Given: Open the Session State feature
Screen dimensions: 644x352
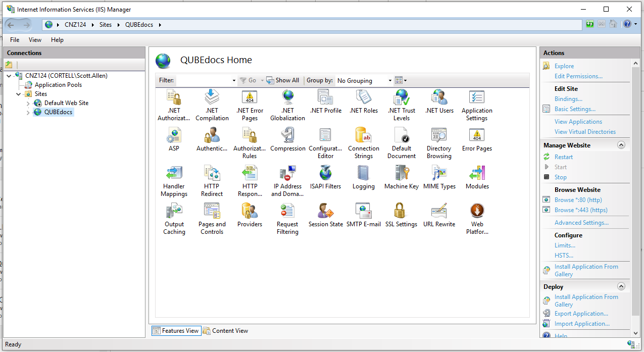Looking at the screenshot, I should coord(325,215).
